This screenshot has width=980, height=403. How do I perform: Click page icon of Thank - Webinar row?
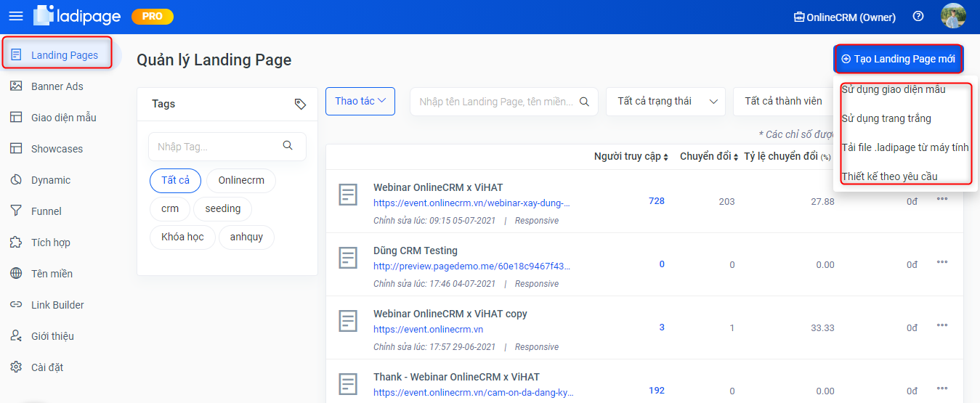tap(349, 384)
